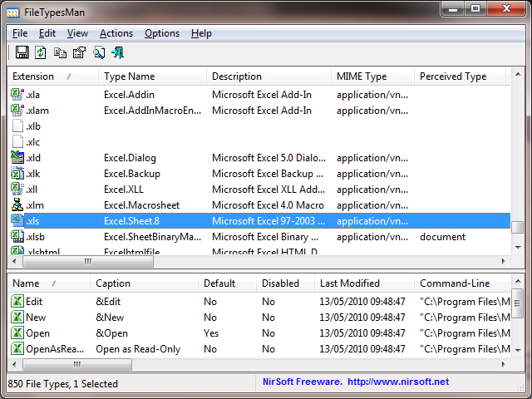This screenshot has width=532, height=399.
Task: Sort actions by the Disabled column header
Action: click(285, 283)
